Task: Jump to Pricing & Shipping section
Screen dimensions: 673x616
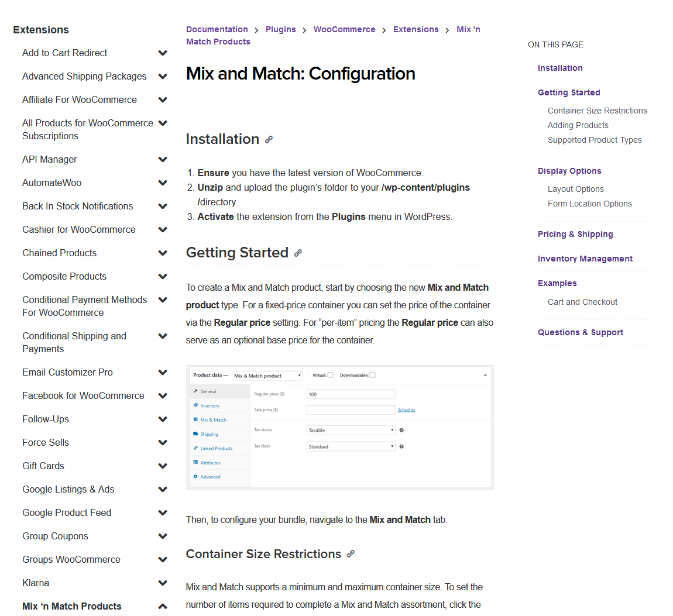Action: point(575,234)
